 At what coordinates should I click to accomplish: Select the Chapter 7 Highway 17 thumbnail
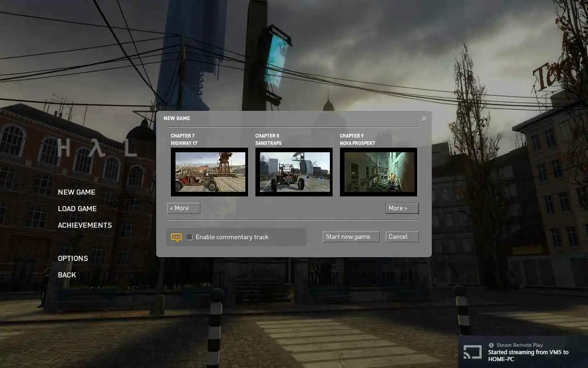[209, 172]
